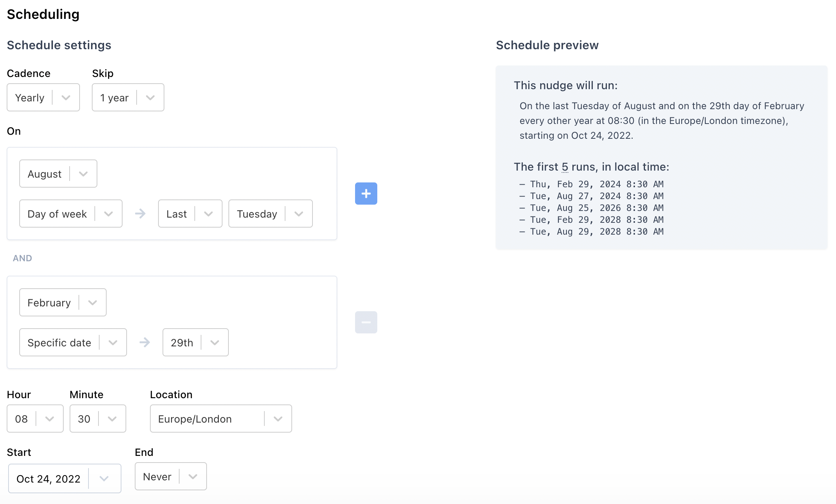Click the Thu, Feb 29, 2024 run entry
Screen dimensions: 836x504
[596, 184]
